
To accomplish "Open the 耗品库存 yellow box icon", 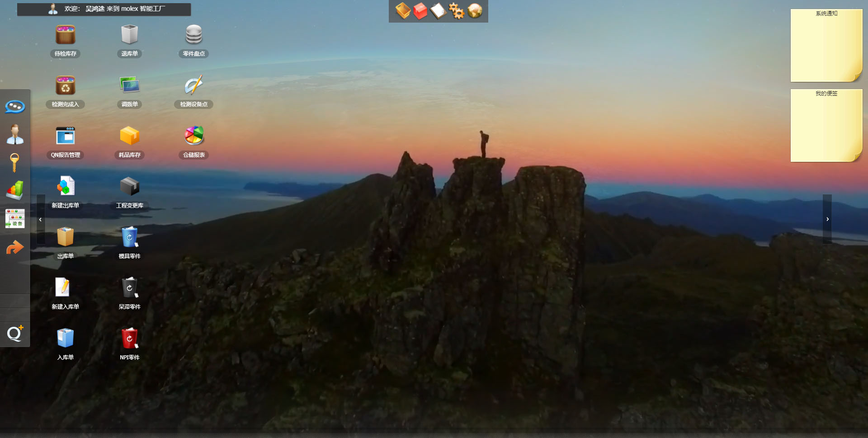I will 130,136.
